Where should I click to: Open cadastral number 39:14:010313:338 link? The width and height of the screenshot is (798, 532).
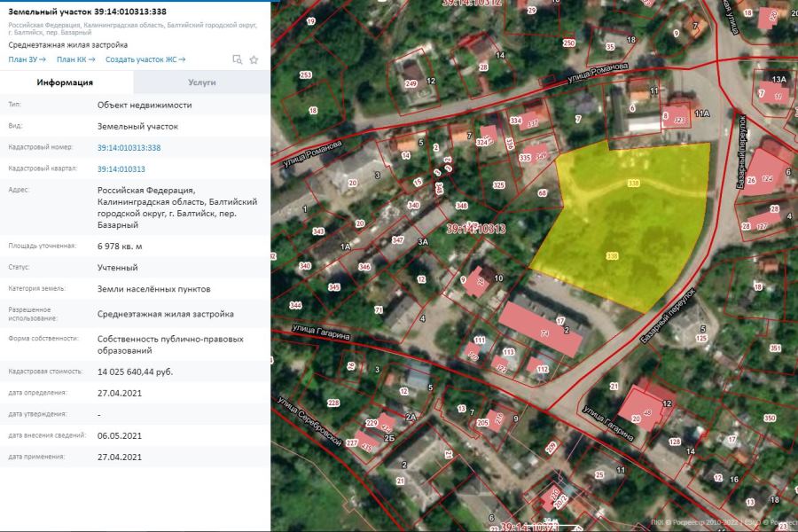coord(129,148)
